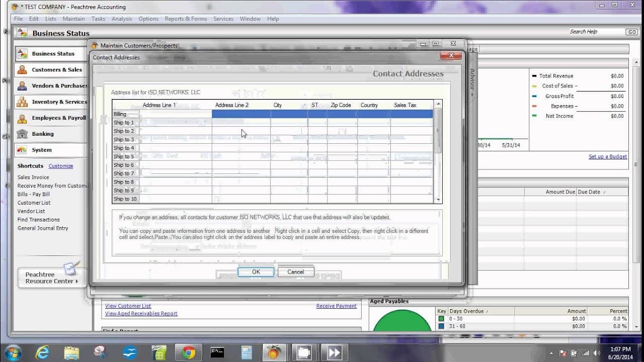This screenshot has height=362, width=644.
Task: Open Customers & Sales navigation icon
Action: [22, 70]
